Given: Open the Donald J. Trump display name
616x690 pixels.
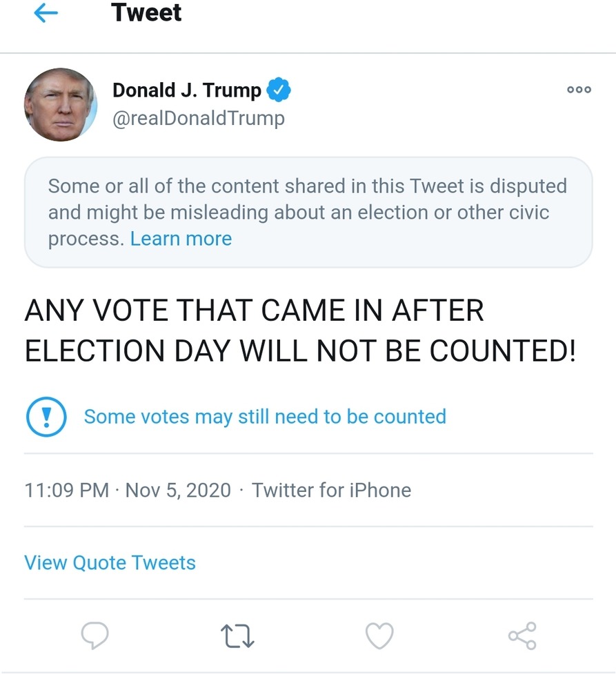Looking at the screenshot, I should [187, 90].
